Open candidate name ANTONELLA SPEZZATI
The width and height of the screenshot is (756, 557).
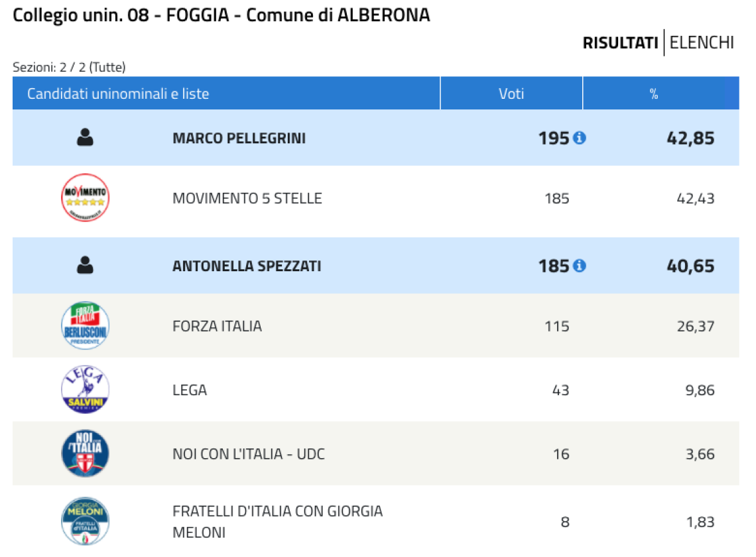point(247,266)
